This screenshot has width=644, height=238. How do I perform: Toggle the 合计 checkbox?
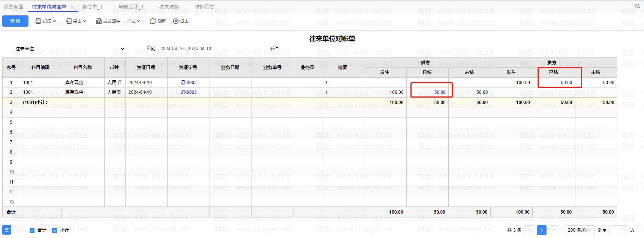coord(32,230)
